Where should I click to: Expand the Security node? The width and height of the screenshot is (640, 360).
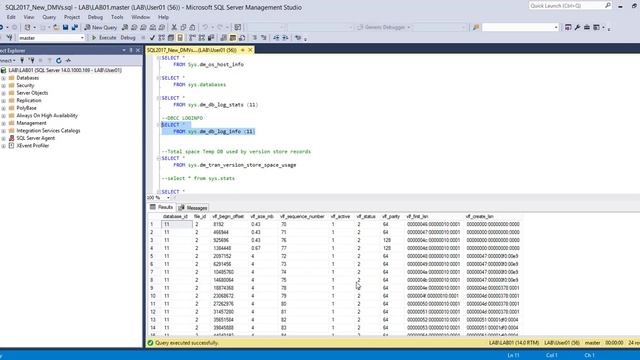pos(3,86)
